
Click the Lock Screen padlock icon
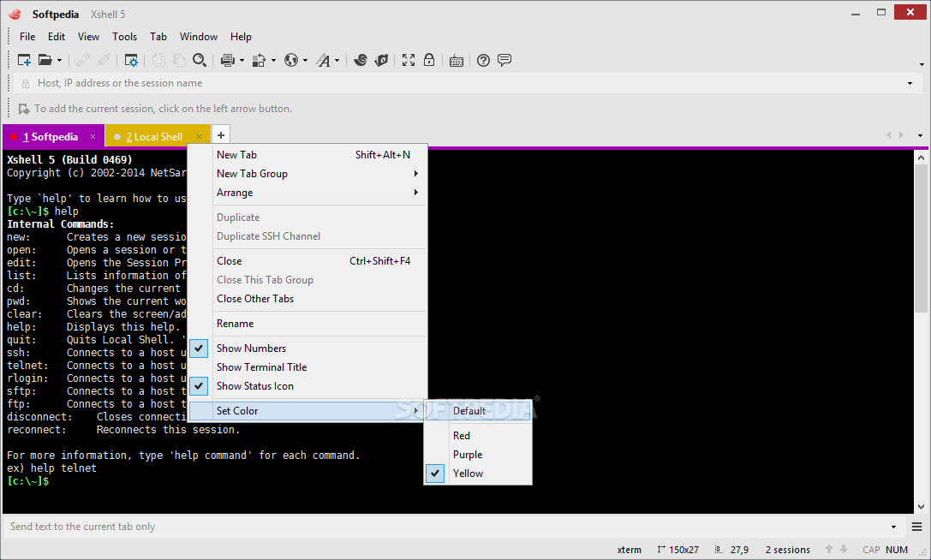tap(429, 60)
